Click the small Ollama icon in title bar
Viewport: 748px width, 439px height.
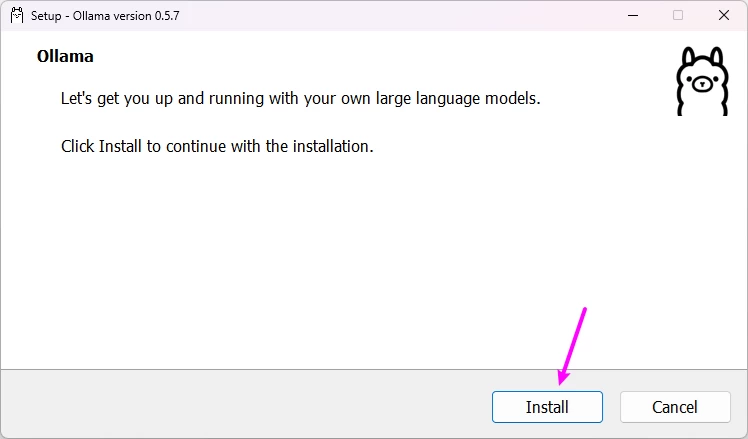pos(17,15)
